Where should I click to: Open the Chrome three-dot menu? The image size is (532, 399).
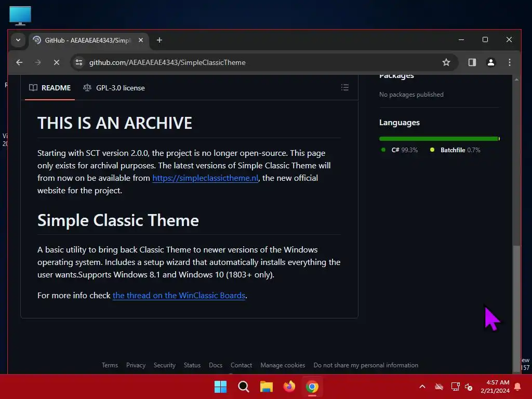(x=509, y=62)
